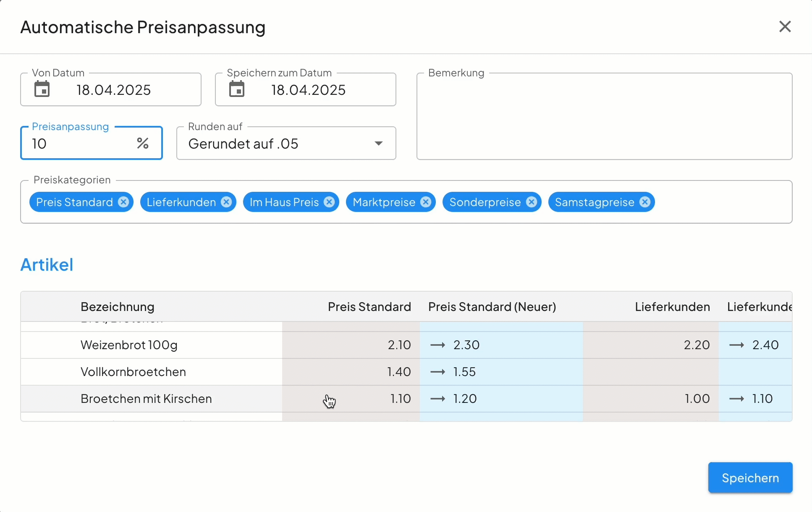Remove the Lieferkunden price category
Viewport: 812px width, 512px height.
pos(226,202)
